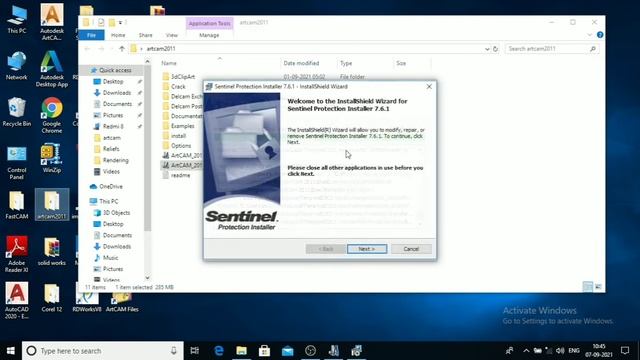Screen dimensions: 640x360
Task: Open the Recycle Bin
Action: tap(17, 112)
